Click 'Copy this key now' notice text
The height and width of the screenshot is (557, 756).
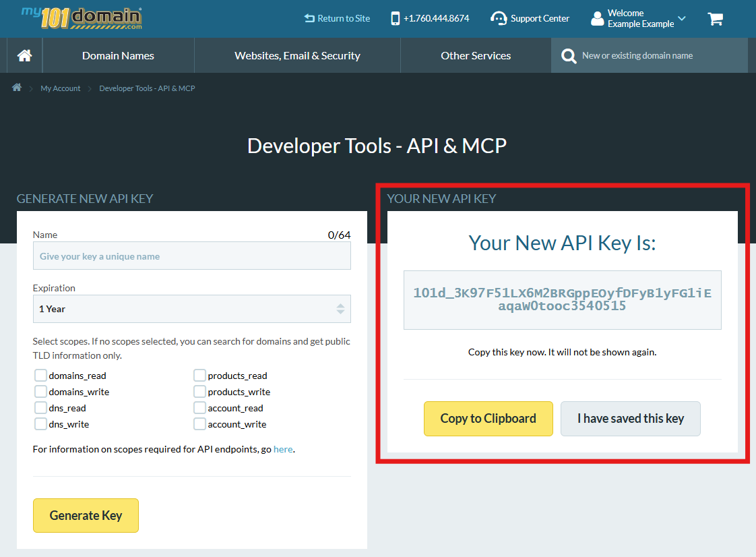point(562,352)
